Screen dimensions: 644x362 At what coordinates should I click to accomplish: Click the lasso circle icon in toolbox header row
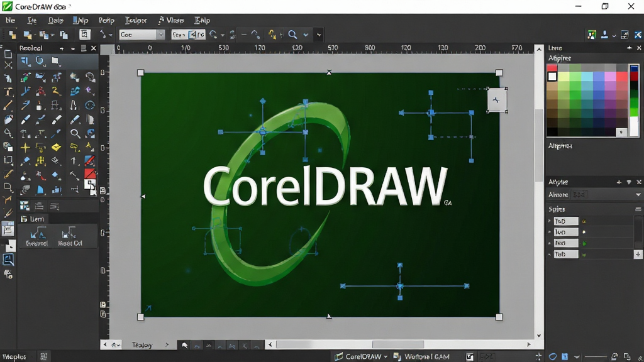(x=40, y=61)
